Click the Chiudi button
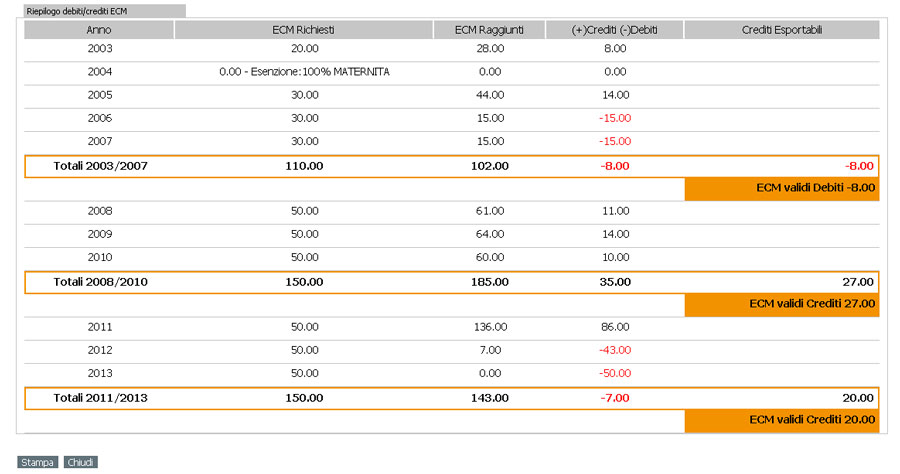Viewport: 900px width, 474px height. point(80,462)
